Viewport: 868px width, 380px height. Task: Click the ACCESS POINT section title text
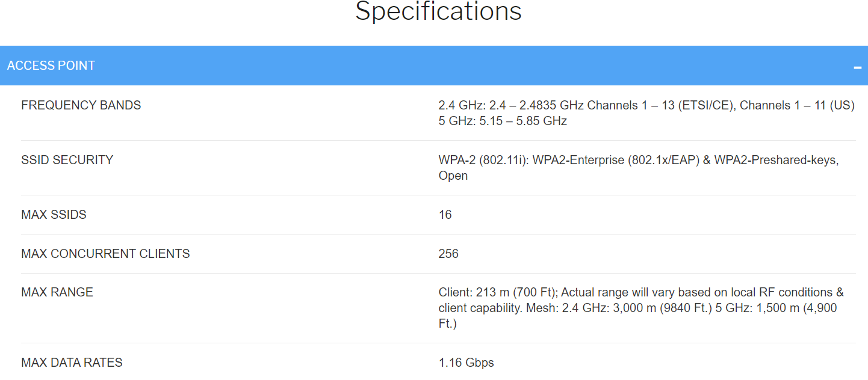click(51, 66)
